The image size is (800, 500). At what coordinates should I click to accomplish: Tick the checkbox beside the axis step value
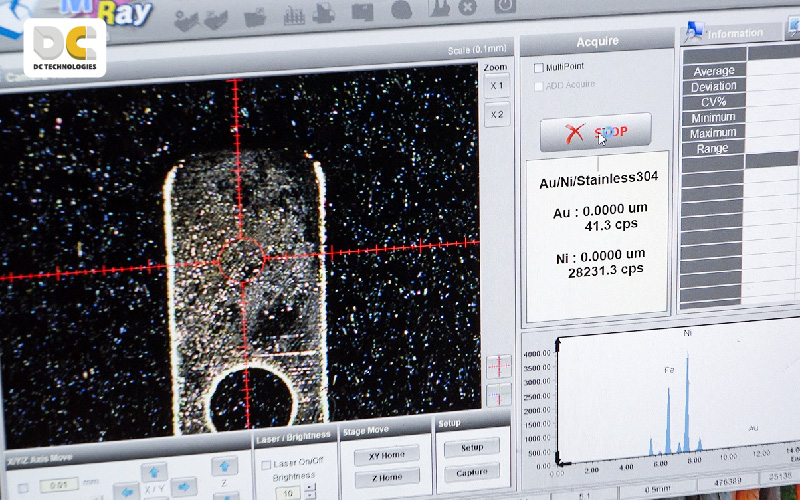click(x=23, y=488)
